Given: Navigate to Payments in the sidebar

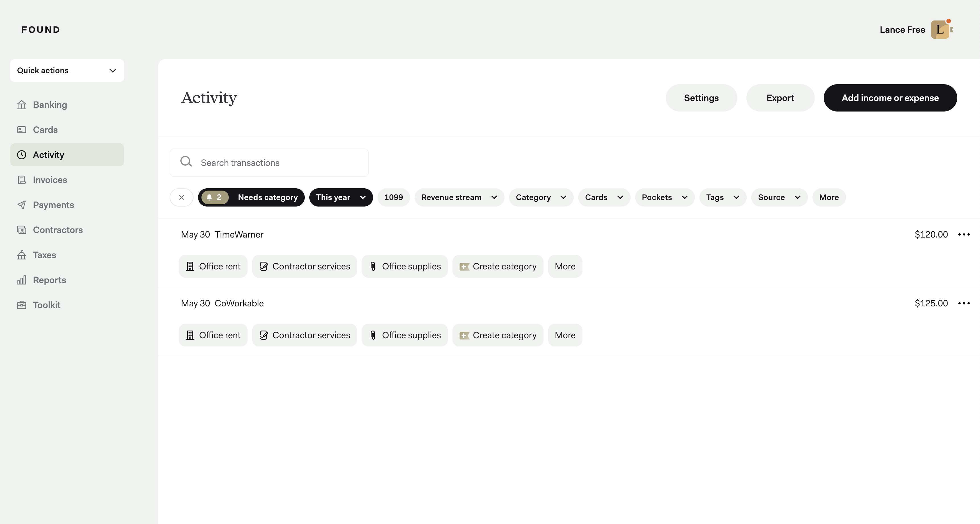Looking at the screenshot, I should [x=53, y=205].
